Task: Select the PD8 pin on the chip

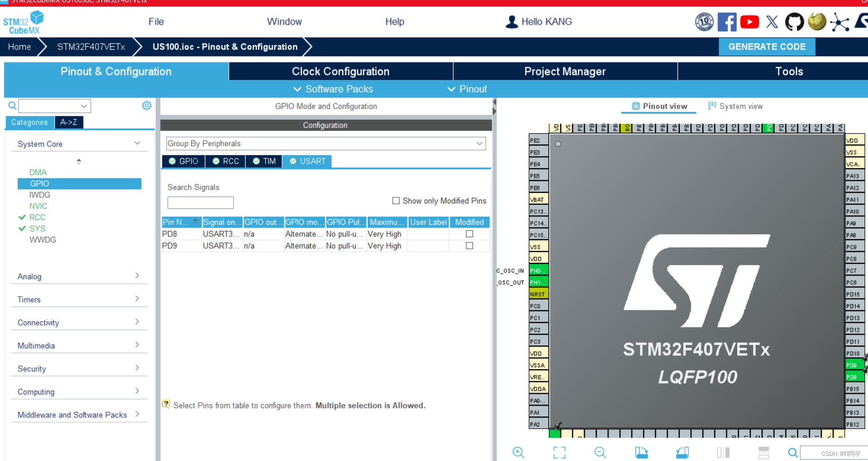Action: 855,377
